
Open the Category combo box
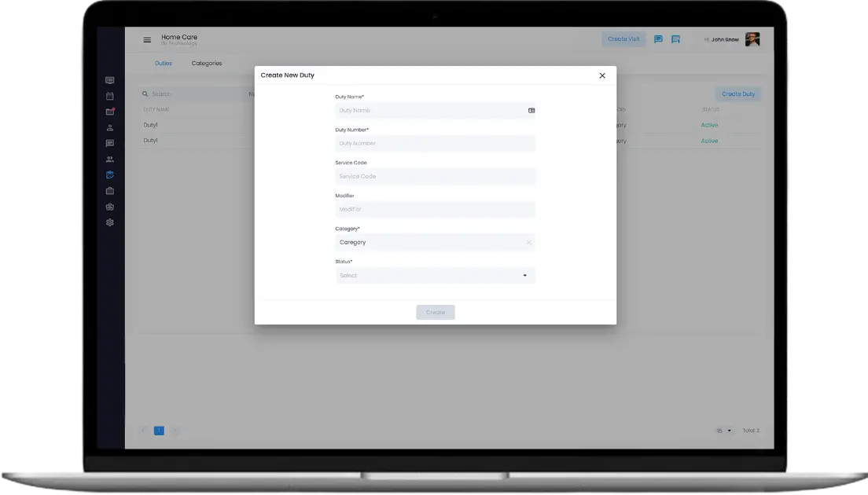[428, 243]
